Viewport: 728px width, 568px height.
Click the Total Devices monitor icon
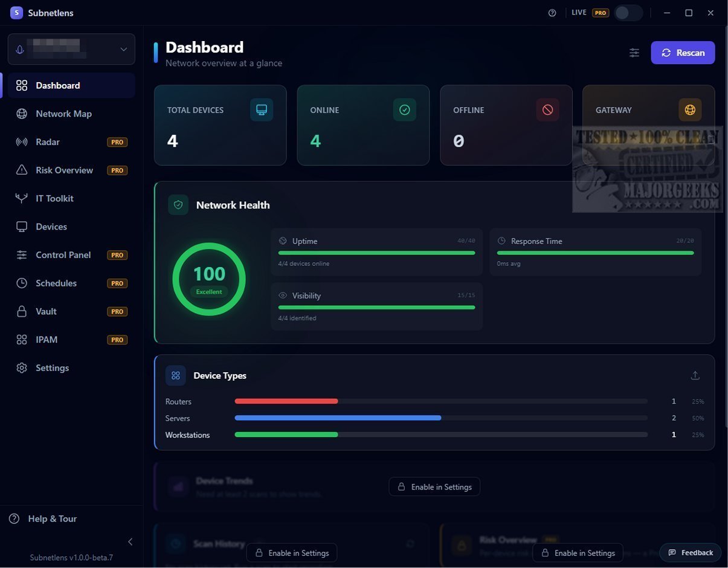coord(262,110)
